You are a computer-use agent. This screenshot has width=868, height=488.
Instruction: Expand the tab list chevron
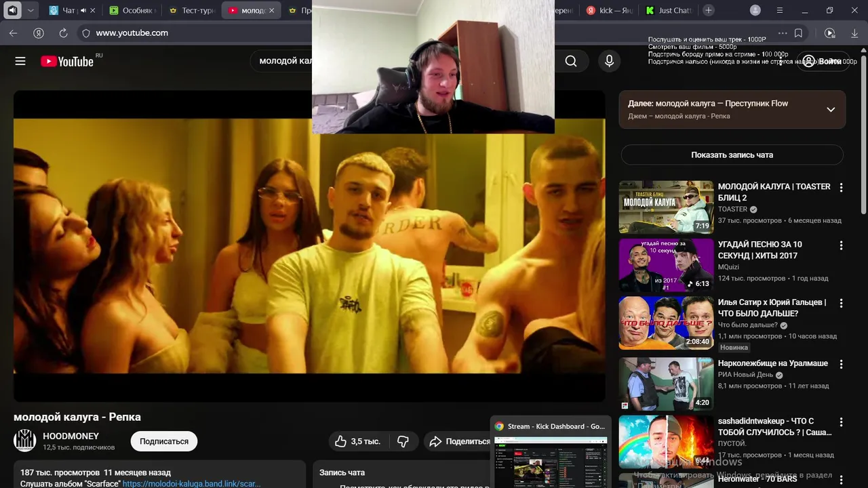pos(31,10)
